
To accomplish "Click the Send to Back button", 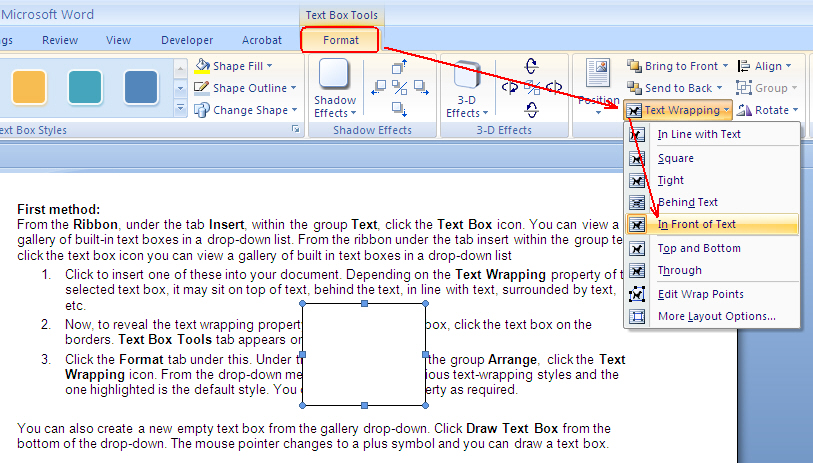I will 670,88.
